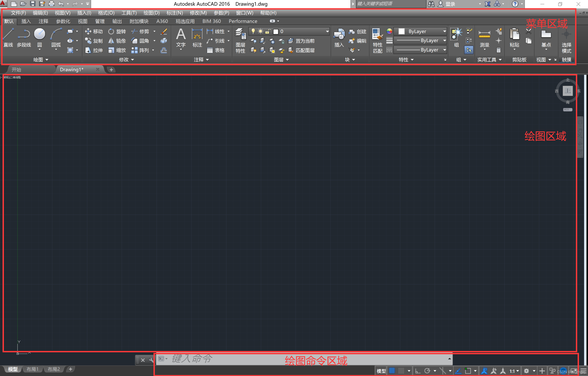Select the Line (直线) drawing tool
This screenshot has height=376, width=588.
pos(8,34)
